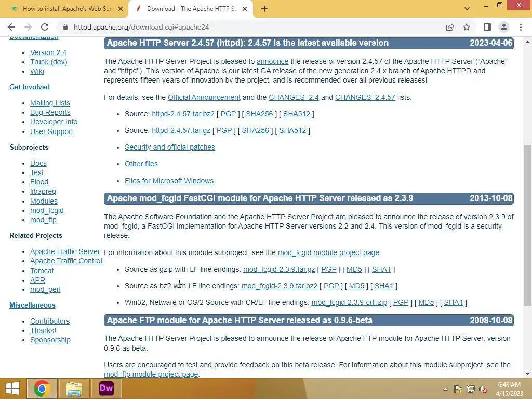
Task: Click the padlock site info icon
Action: [65, 27]
